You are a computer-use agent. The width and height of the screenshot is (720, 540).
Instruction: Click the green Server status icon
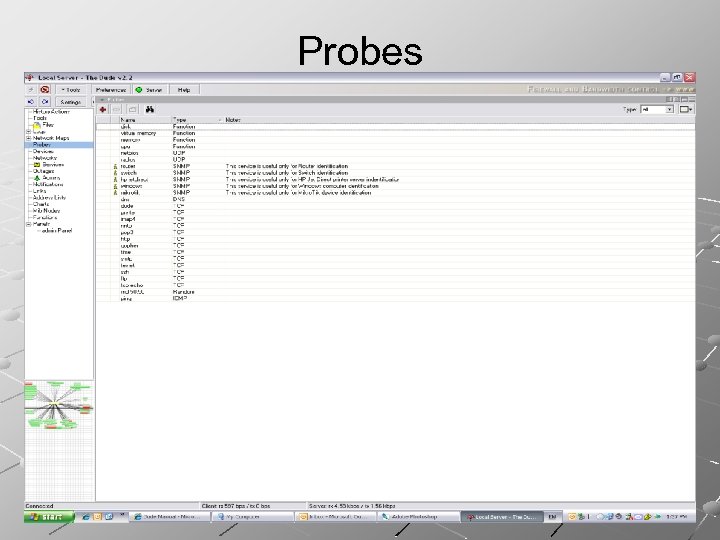pyautogui.click(x=139, y=90)
